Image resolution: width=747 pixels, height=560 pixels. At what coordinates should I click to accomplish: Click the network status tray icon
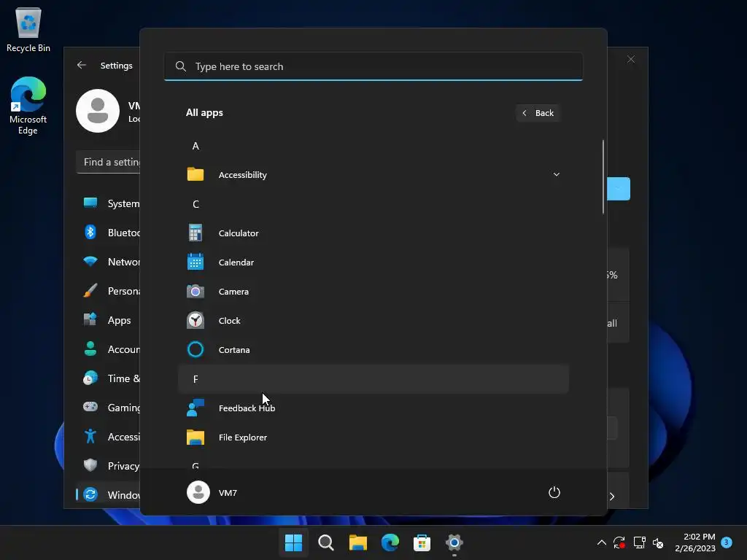point(639,542)
